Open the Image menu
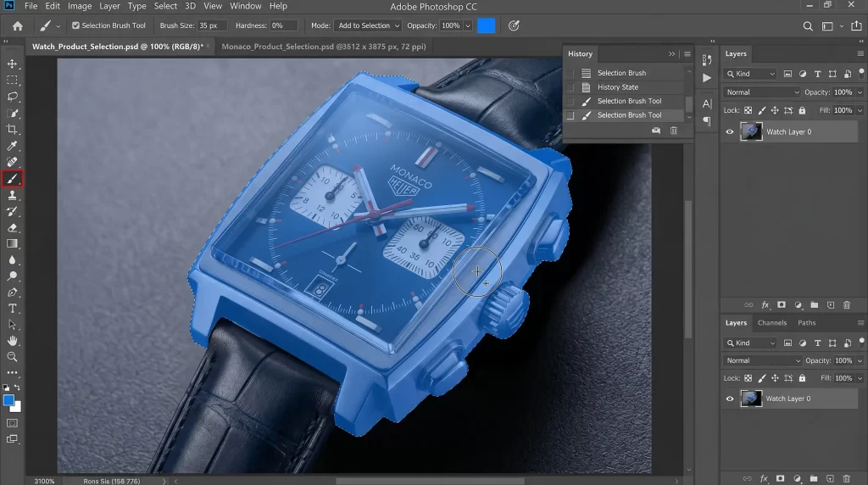The width and height of the screenshot is (868, 485). (x=80, y=6)
